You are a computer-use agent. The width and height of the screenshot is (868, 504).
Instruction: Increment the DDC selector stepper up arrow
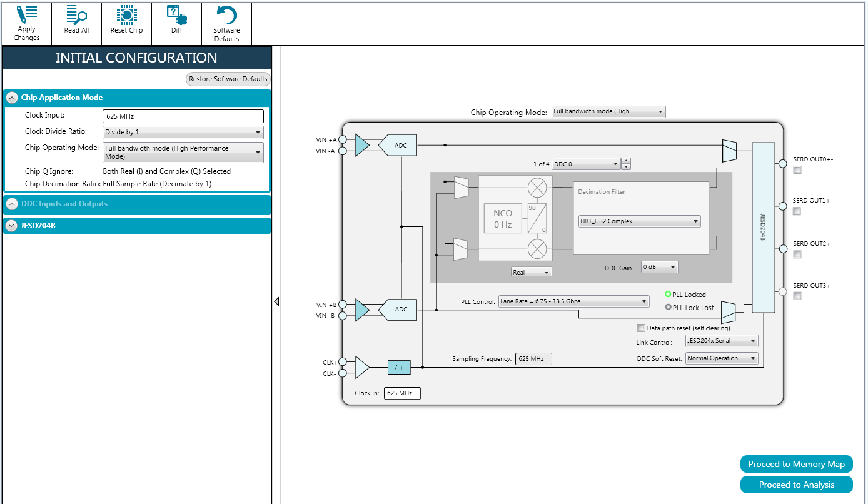(626, 161)
